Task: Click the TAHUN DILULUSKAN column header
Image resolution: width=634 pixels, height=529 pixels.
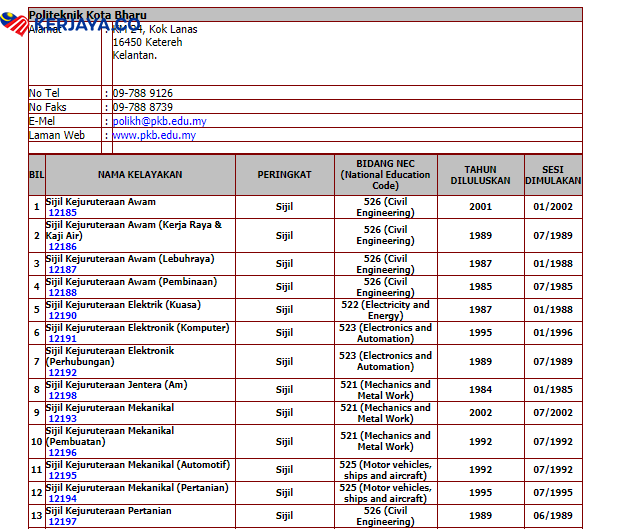Action: point(481,175)
